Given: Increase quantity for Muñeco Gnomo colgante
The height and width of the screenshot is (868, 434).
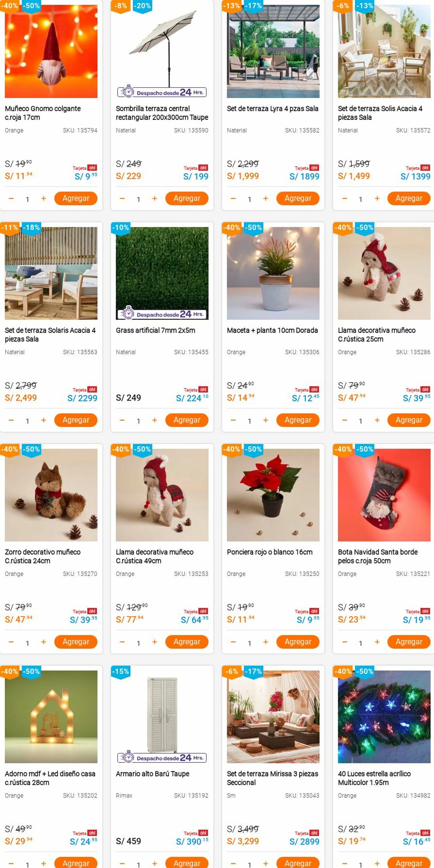Looking at the screenshot, I should [43, 199].
